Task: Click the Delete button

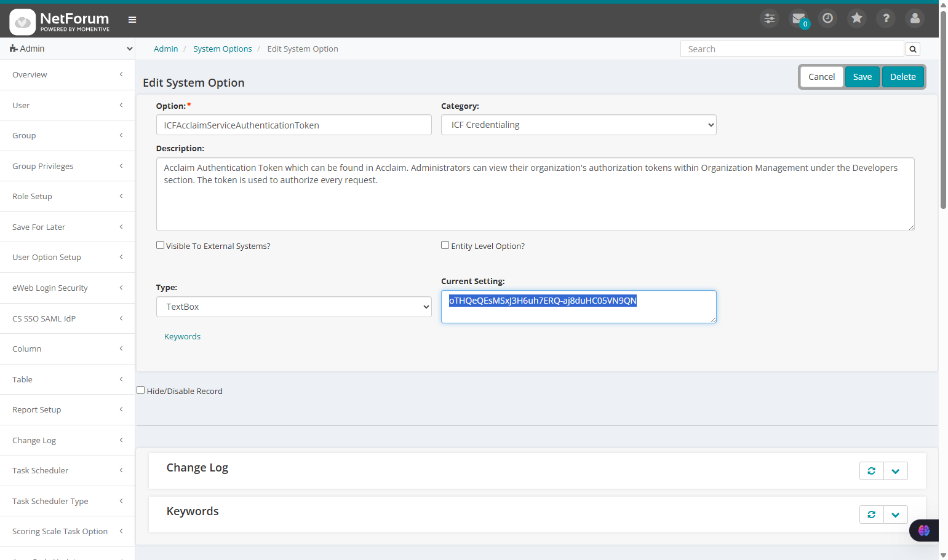Action: tap(903, 77)
